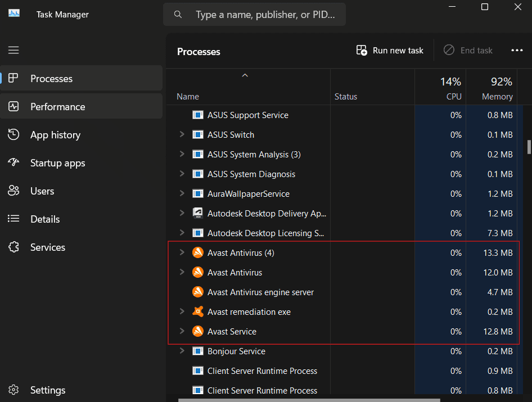Expand the ASUS System Diagnosis group

(182, 174)
